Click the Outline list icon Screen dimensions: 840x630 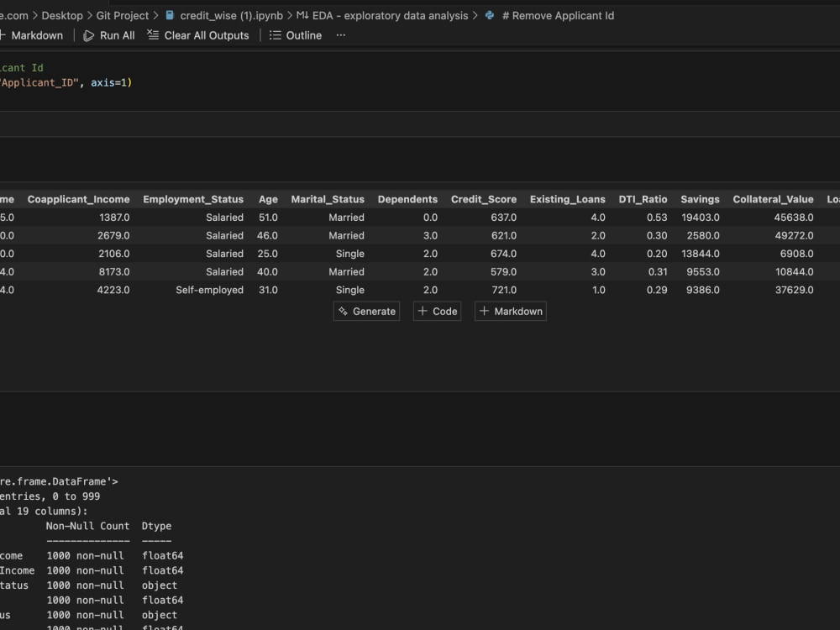[275, 34]
